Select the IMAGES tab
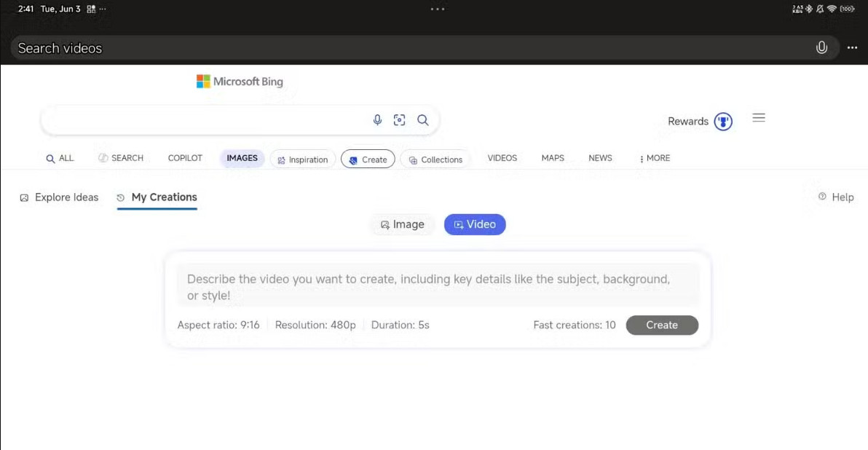Screen dimensions: 868x450 242,158
